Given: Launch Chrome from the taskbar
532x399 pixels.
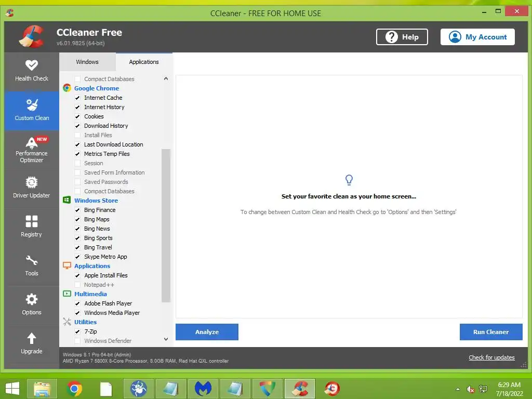Looking at the screenshot, I should point(74,389).
